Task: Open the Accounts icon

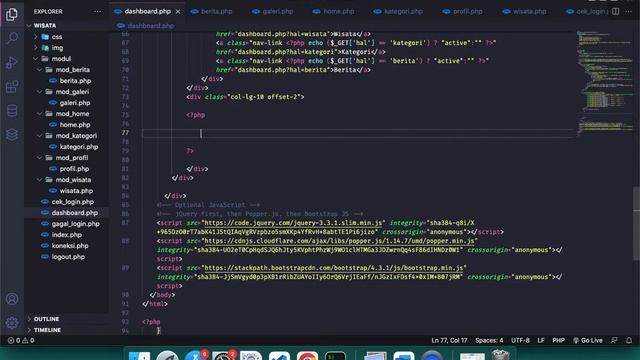Action: (x=12, y=299)
